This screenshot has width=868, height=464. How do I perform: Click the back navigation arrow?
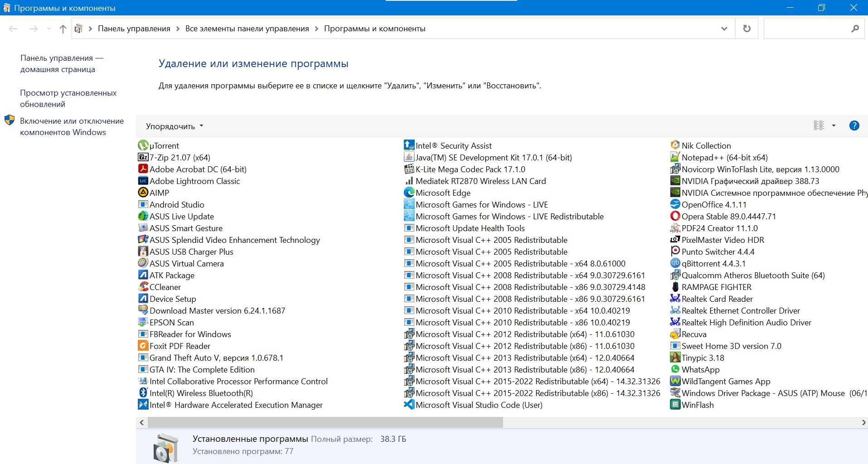click(x=13, y=29)
